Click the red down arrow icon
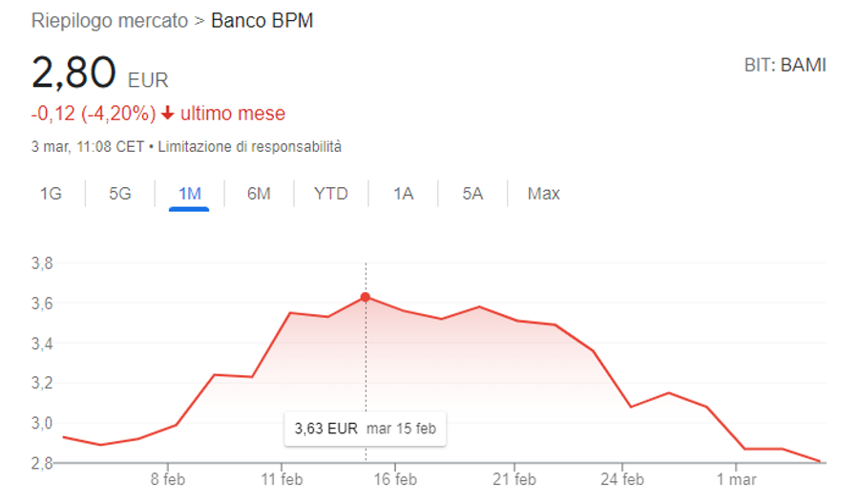The image size is (859, 504). click(168, 114)
